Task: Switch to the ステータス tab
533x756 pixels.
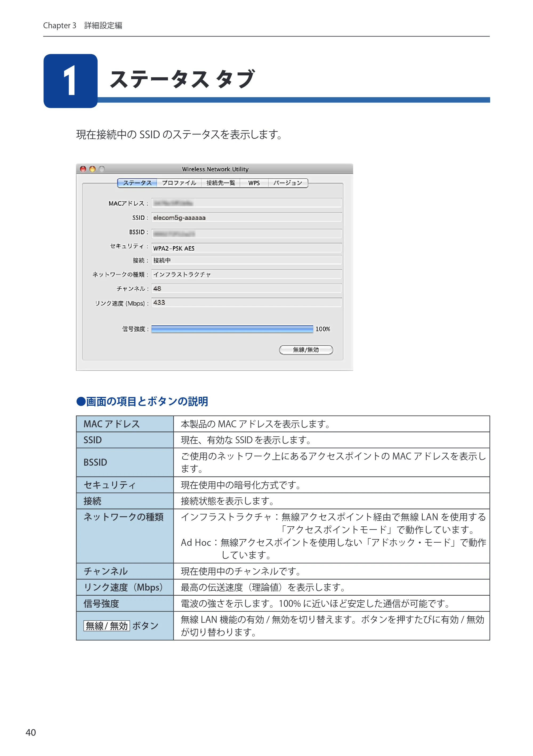Action: tap(137, 183)
